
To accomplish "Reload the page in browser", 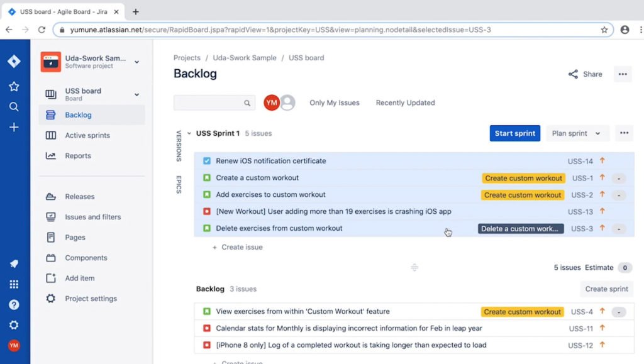I will tap(42, 30).
